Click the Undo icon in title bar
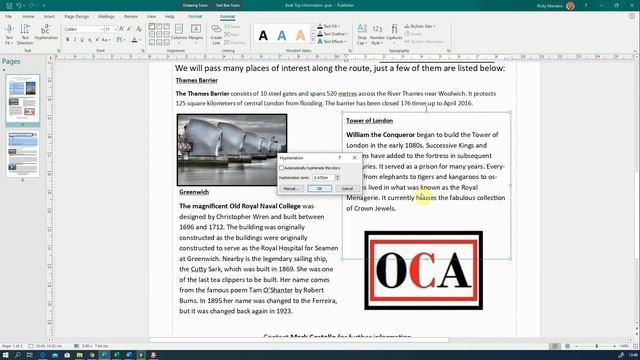The width and height of the screenshot is (640, 360). [x=19, y=6]
